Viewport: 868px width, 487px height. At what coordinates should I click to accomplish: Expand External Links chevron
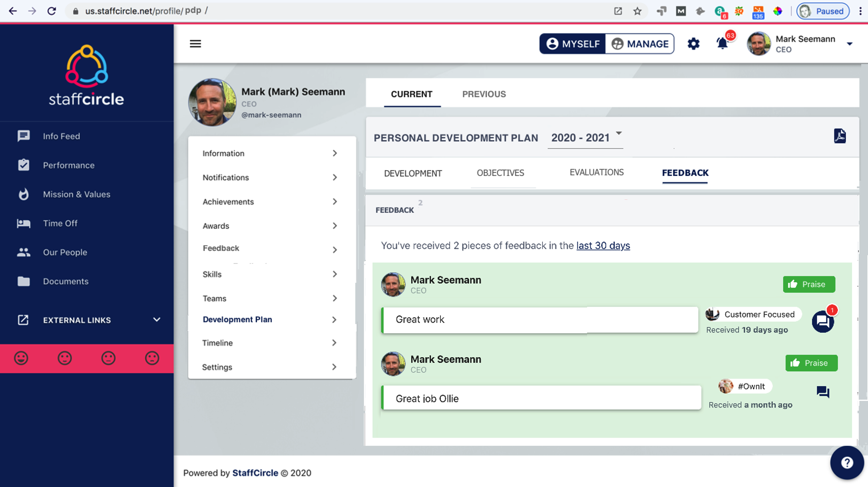coord(157,320)
